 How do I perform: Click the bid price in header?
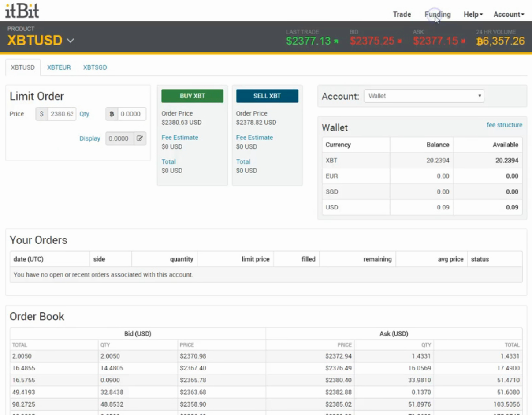point(372,41)
